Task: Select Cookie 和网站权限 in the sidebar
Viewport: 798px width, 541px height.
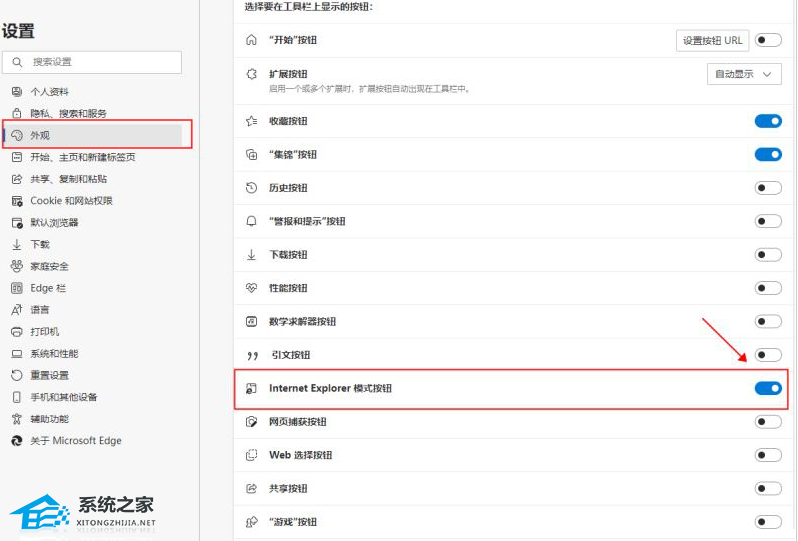Action: click(71, 200)
